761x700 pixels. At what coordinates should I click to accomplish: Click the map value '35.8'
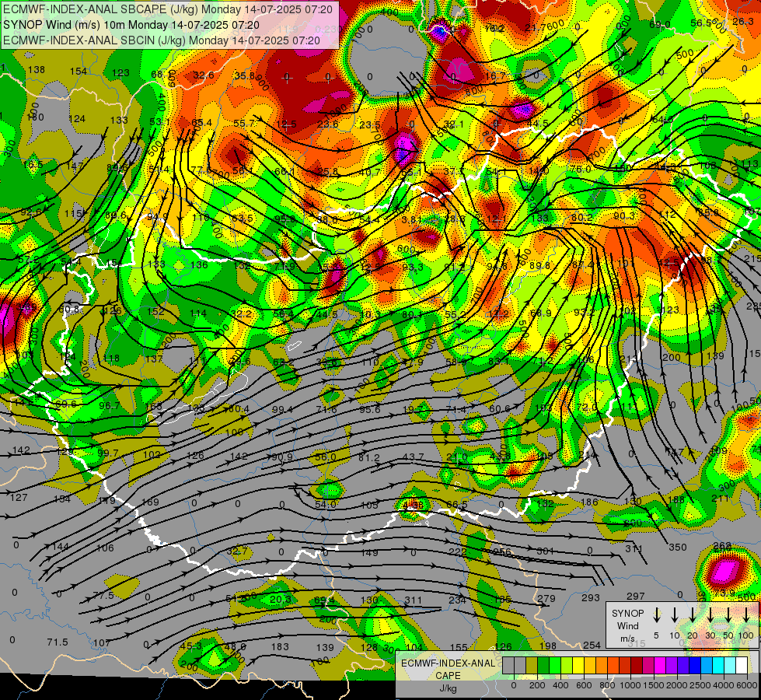tap(245, 75)
